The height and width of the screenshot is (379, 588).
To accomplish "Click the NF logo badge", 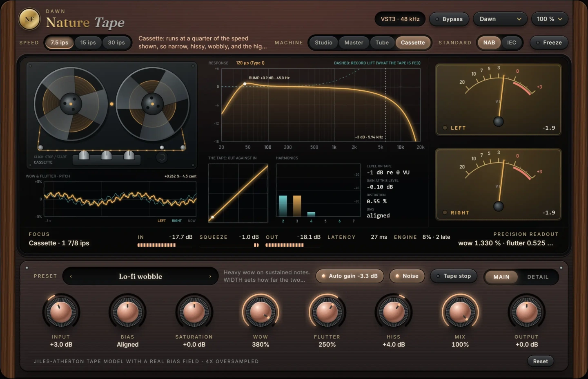I will pyautogui.click(x=29, y=19).
